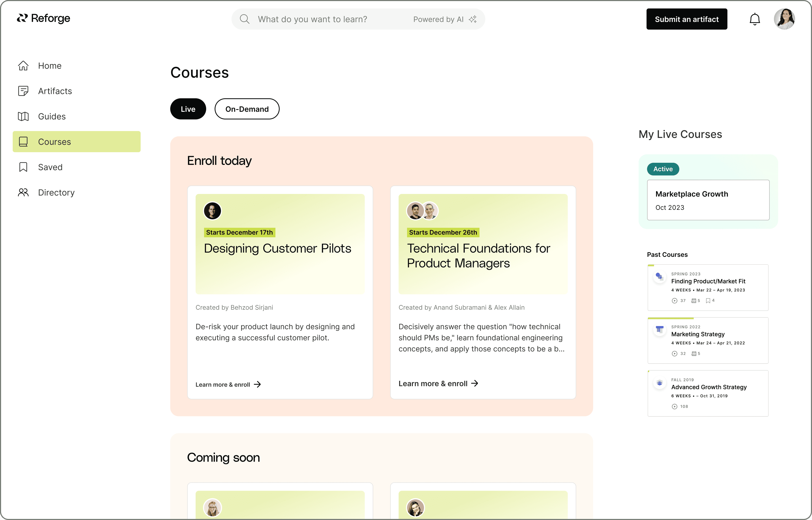812x520 pixels.
Task: Open Learn more & enroll for Designing Customer Pilots
Action: (x=223, y=384)
